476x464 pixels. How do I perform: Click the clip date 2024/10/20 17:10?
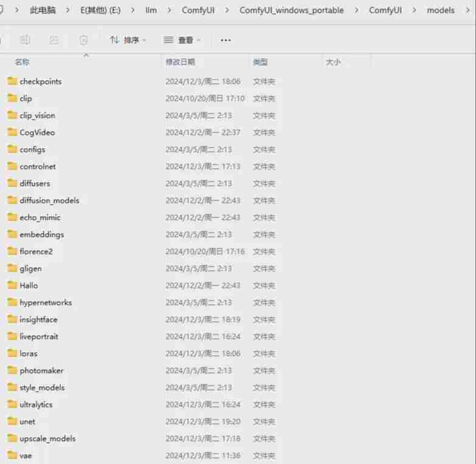click(205, 98)
